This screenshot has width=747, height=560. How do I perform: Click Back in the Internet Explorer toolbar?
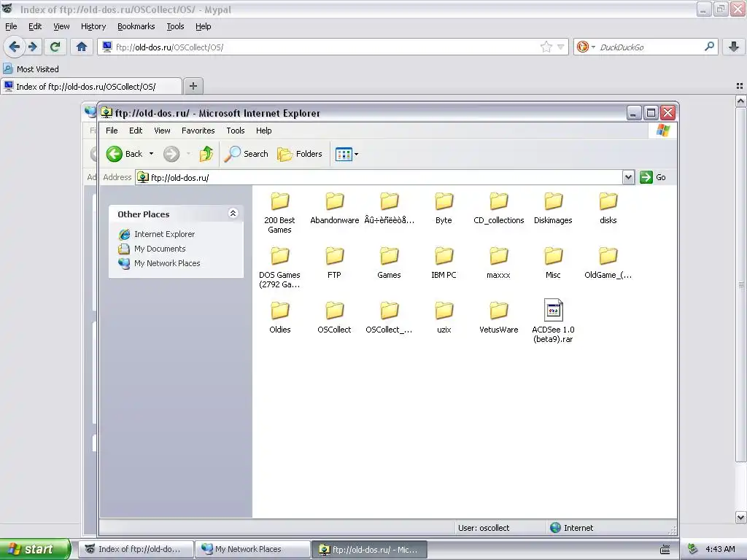124,154
